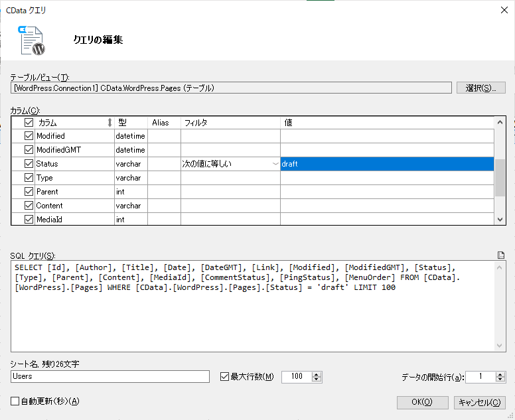Click the filter cell in Modified row
Screen dimensions: 515x420
click(230, 136)
